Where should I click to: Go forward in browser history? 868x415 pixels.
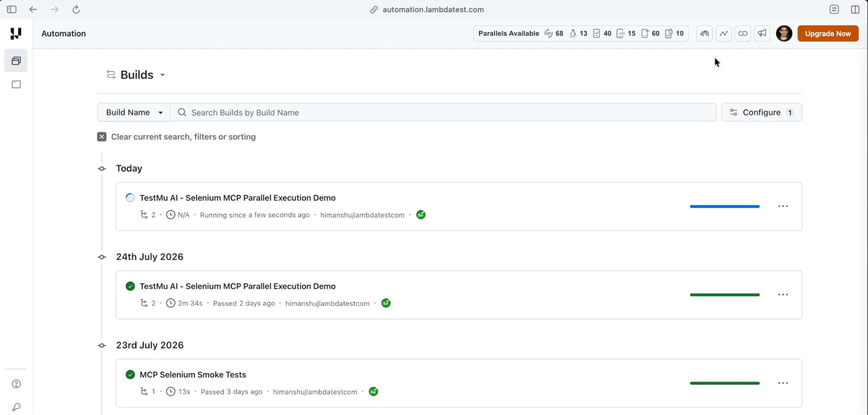[54, 9]
